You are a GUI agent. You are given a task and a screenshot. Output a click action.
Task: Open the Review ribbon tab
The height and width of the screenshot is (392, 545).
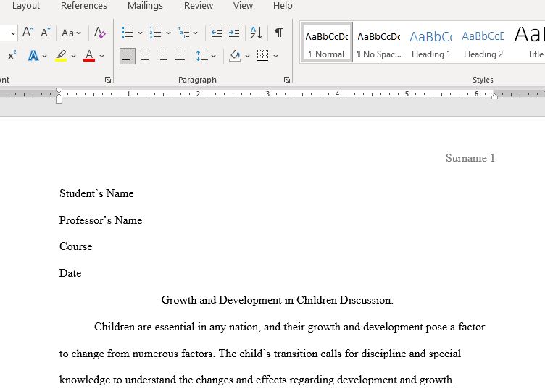(199, 6)
